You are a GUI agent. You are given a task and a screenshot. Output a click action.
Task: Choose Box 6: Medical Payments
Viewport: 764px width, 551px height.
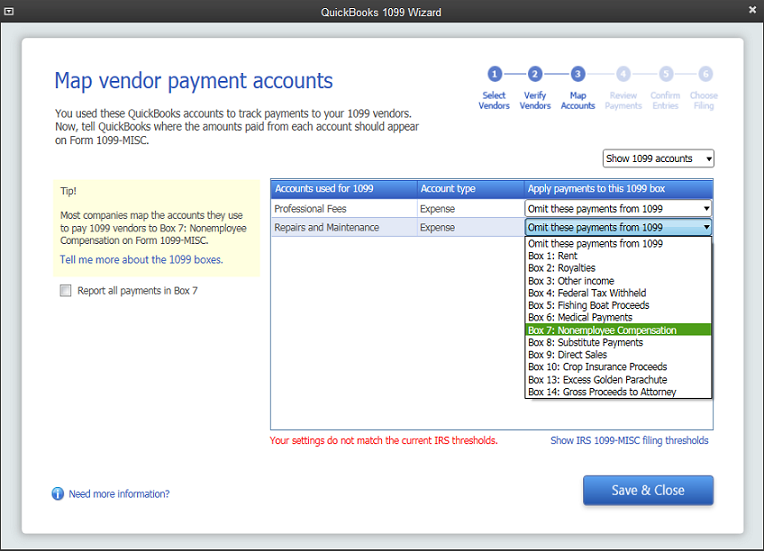[x=618, y=318]
